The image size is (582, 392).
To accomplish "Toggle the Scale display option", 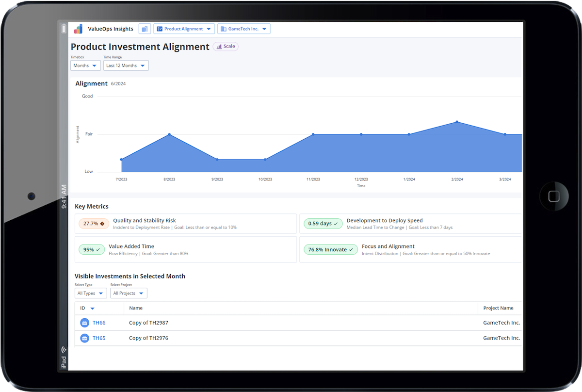I will coord(226,46).
